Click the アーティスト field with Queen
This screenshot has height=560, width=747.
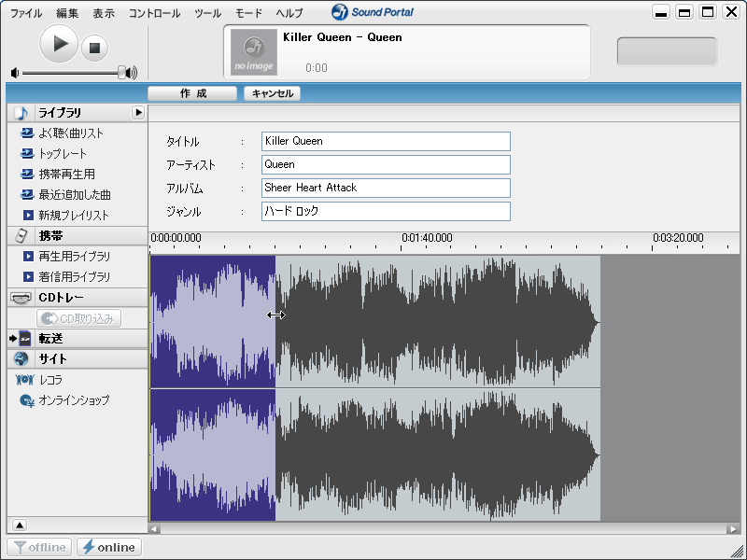coord(386,165)
